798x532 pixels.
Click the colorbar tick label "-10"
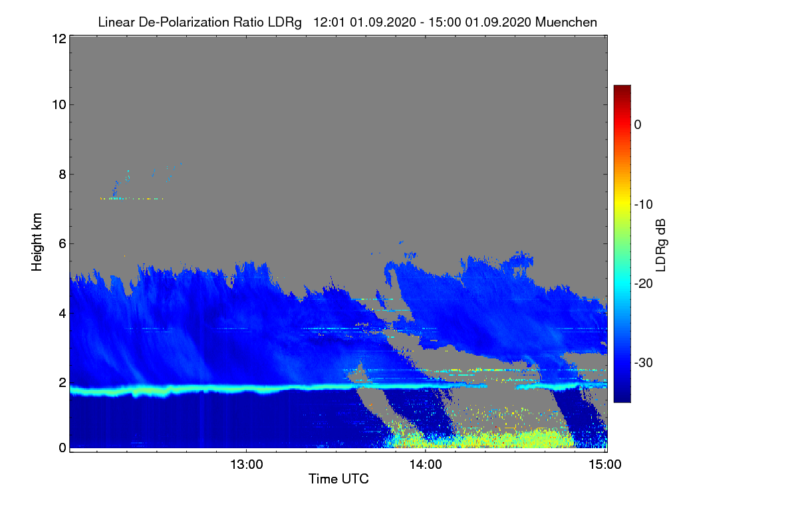click(643, 204)
